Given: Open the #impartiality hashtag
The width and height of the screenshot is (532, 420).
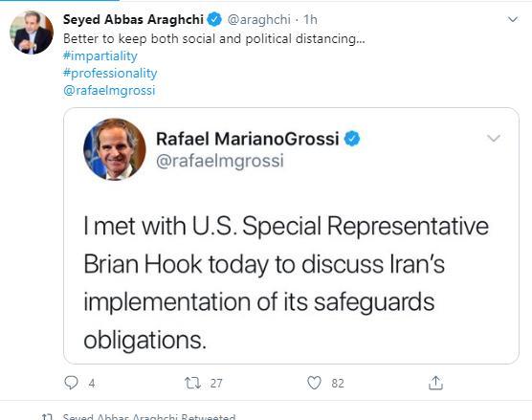Looking at the screenshot, I should pos(100,55).
